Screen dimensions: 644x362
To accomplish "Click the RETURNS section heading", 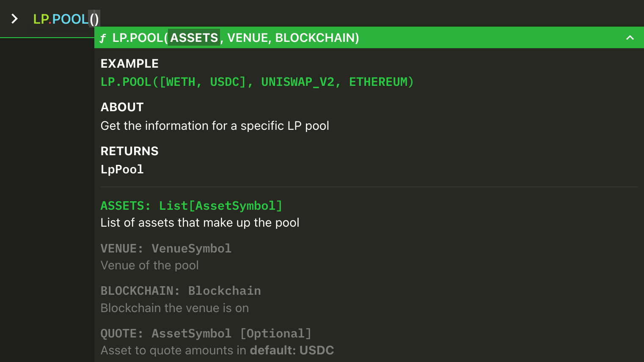I will [129, 151].
